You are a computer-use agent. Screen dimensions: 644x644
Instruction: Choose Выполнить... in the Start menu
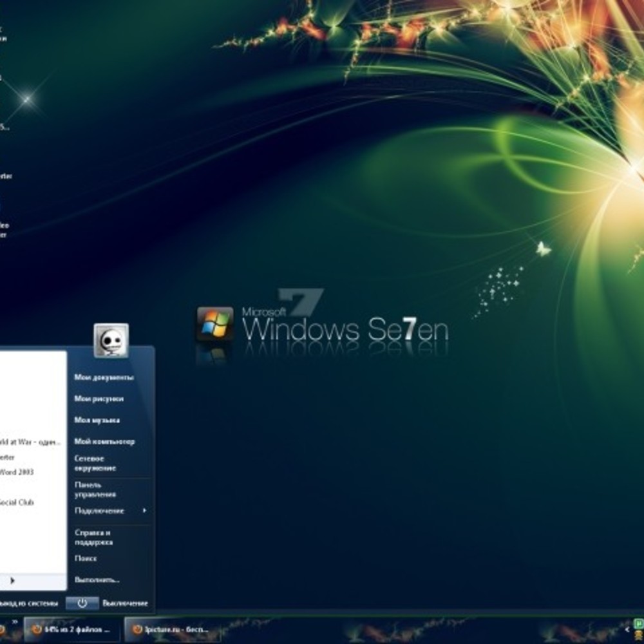point(97,580)
